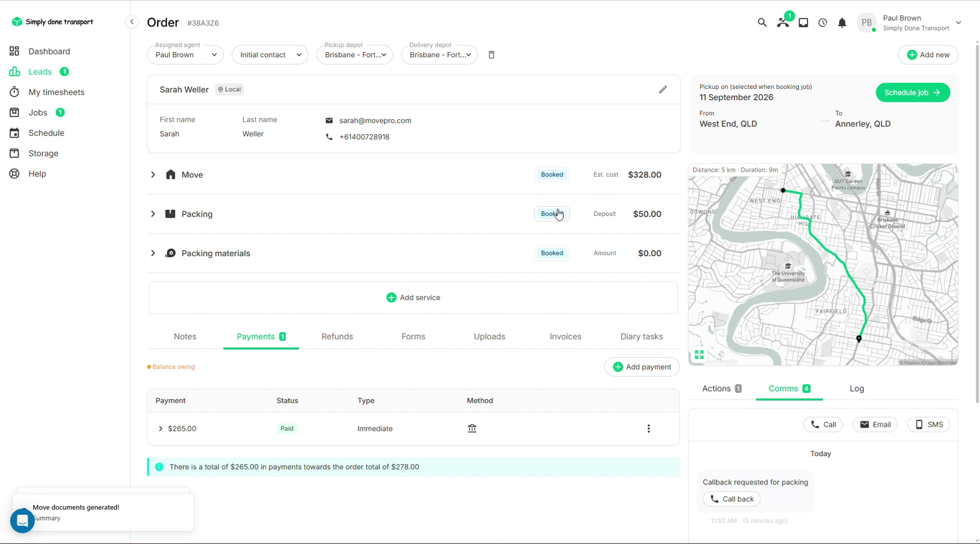Expand the $265.00 payment row

pos(160,429)
